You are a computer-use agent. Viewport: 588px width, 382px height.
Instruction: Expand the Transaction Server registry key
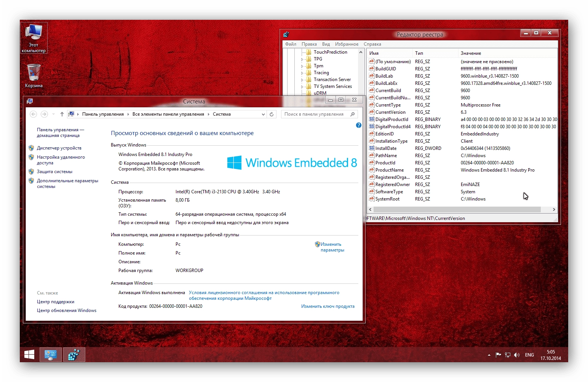[x=302, y=80]
